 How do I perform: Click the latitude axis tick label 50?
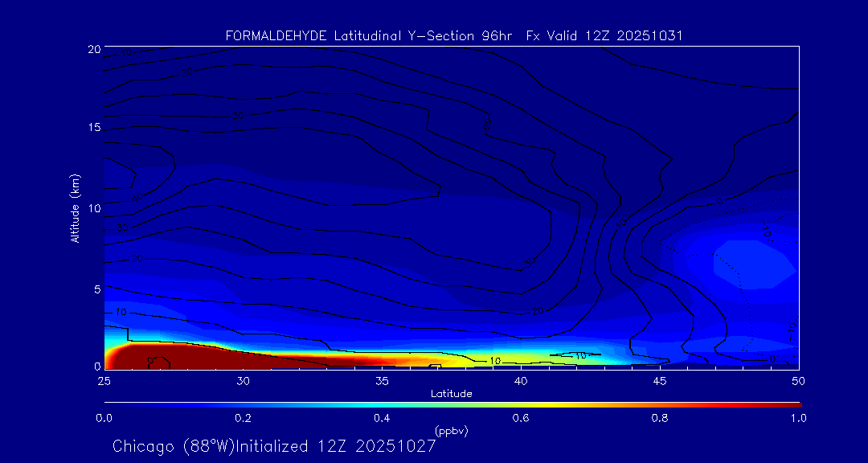[799, 381]
